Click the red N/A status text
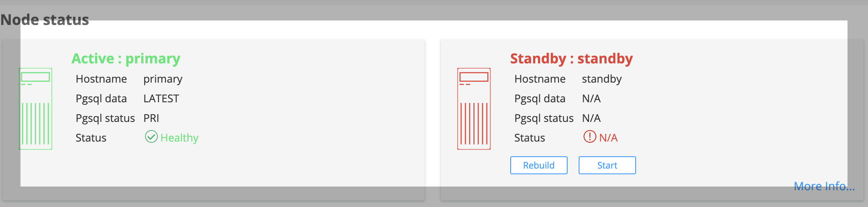Viewport: 868px width, 207px height. pyautogui.click(x=608, y=138)
